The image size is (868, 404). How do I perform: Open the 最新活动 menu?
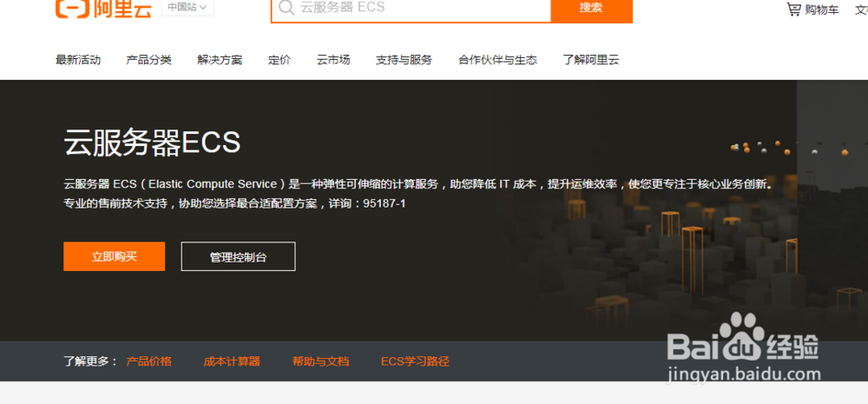pos(78,60)
